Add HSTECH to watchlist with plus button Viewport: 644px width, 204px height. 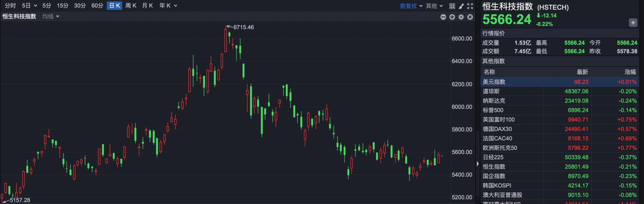click(x=633, y=23)
